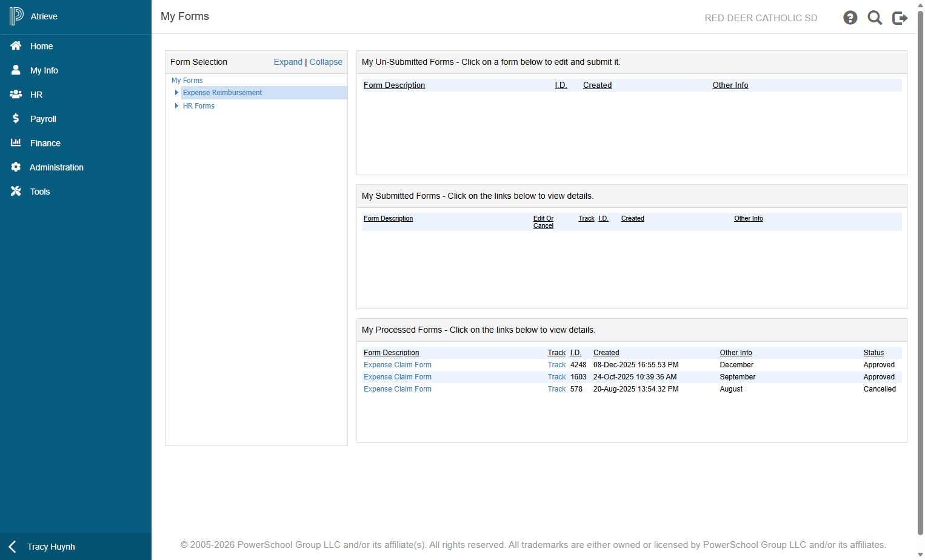Collapse sidebar with the left chevron icon
Image resolution: width=925 pixels, height=560 pixels.
[12, 546]
